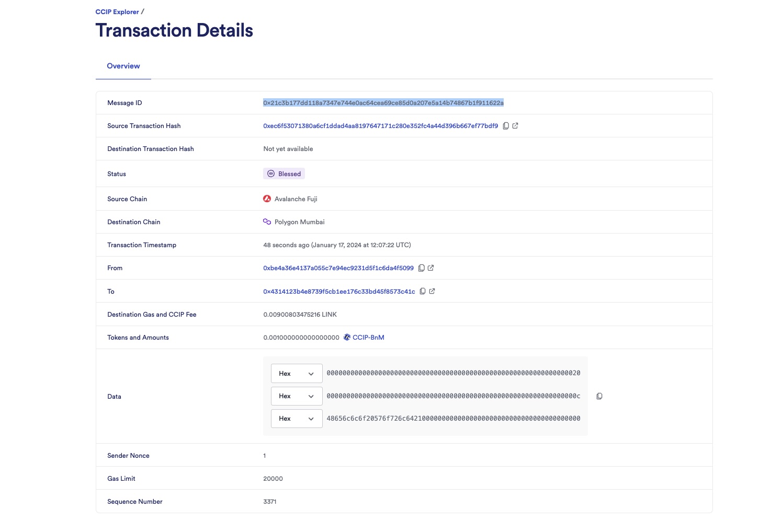Click the Blessed status pause icon
Image resolution: width=771 pixels, height=532 pixels.
pyautogui.click(x=271, y=174)
